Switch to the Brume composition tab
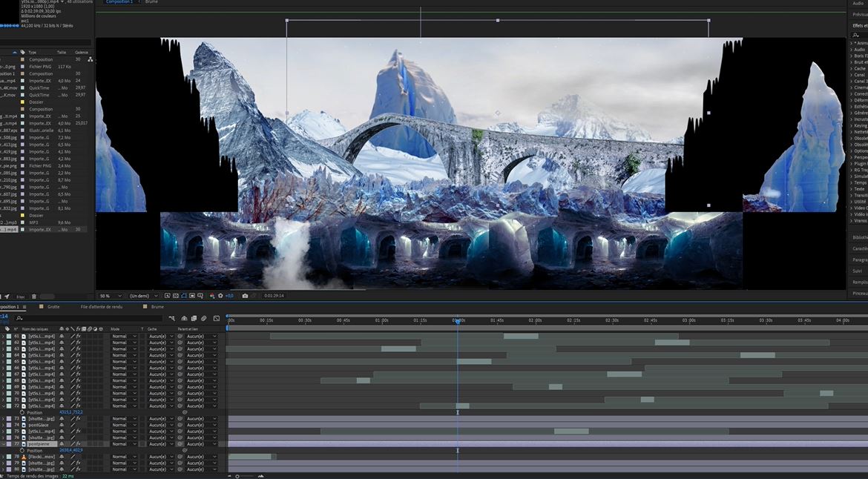868x479 pixels. coord(158,306)
